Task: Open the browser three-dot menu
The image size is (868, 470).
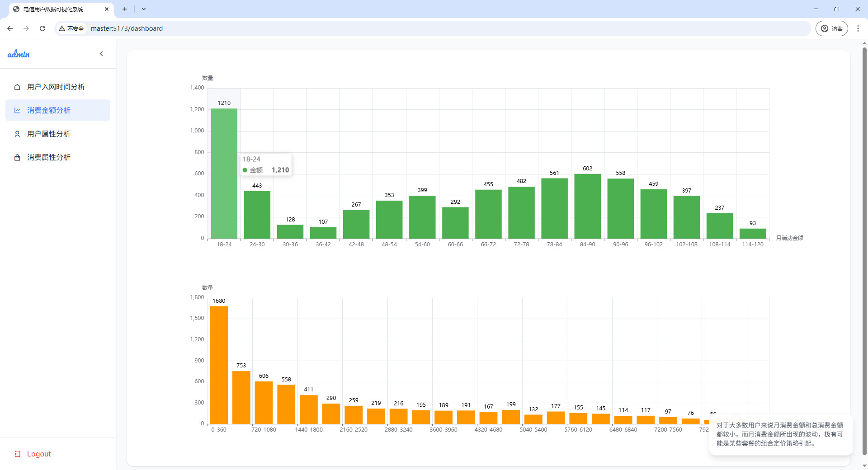Action: click(858, 28)
